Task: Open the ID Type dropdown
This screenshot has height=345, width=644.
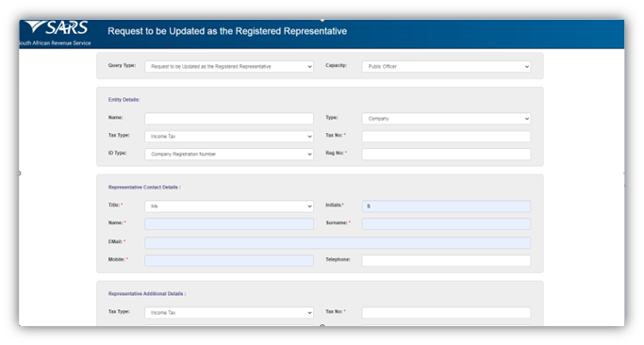Action: 229,154
